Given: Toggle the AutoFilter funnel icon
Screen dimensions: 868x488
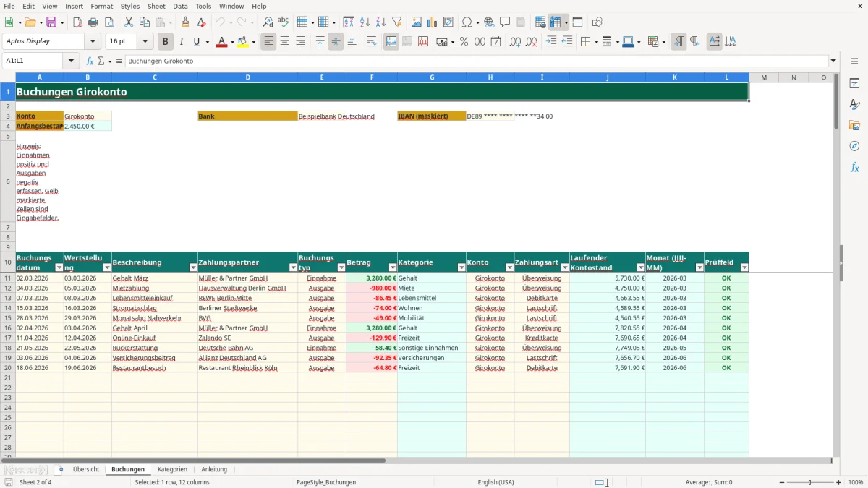Looking at the screenshot, I should point(396,22).
